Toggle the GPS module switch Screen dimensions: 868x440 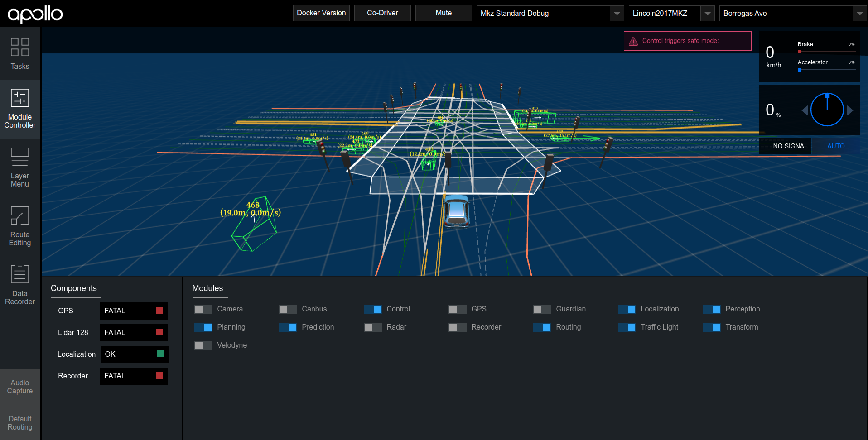click(458, 309)
